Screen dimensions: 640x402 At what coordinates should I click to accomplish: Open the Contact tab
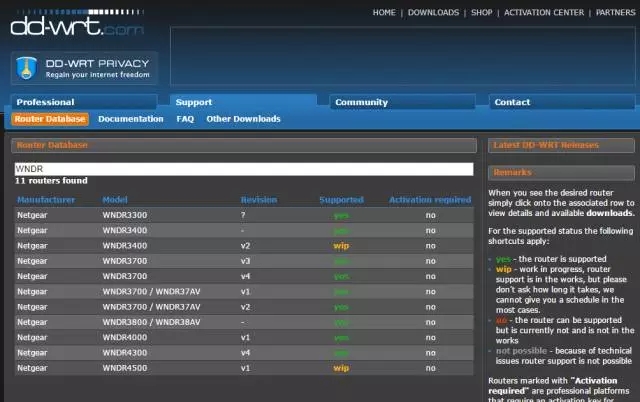pyautogui.click(x=562, y=102)
